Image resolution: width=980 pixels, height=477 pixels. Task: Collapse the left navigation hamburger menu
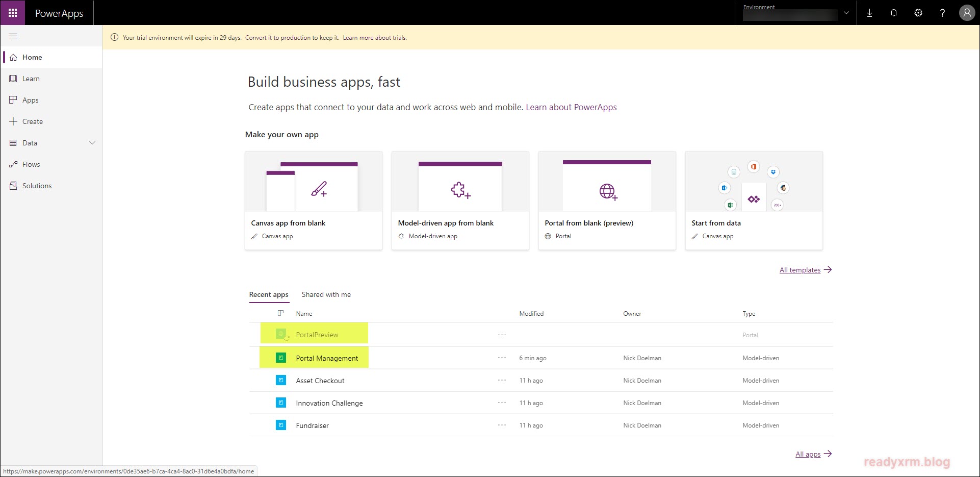[13, 36]
